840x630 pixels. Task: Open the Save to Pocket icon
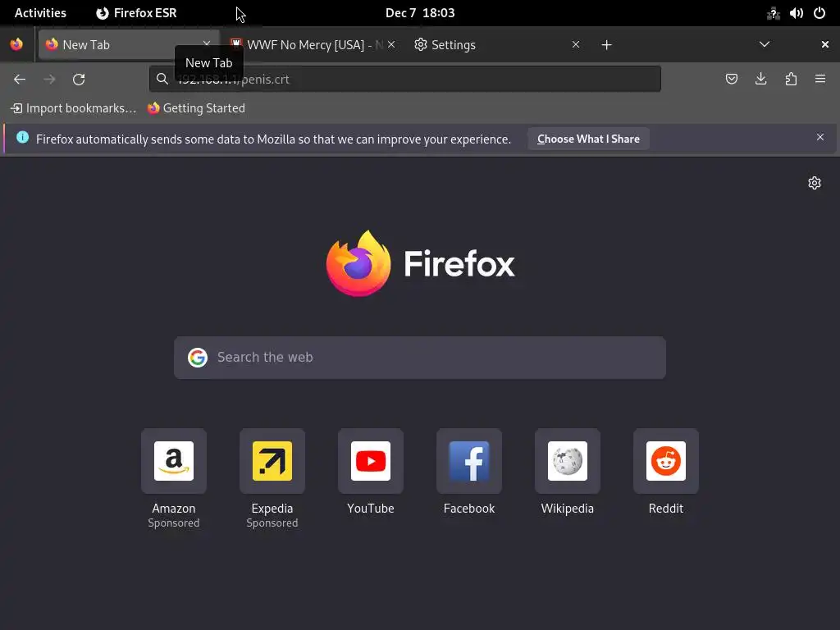[731, 80]
